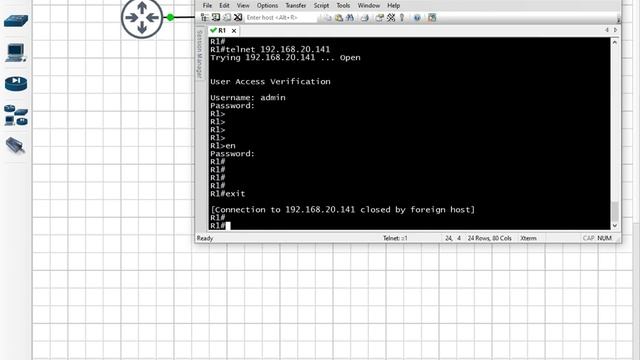Click the Paste toolbar icon
Image resolution: width=640 pixels, height=360 pixels.
pos(339,18)
